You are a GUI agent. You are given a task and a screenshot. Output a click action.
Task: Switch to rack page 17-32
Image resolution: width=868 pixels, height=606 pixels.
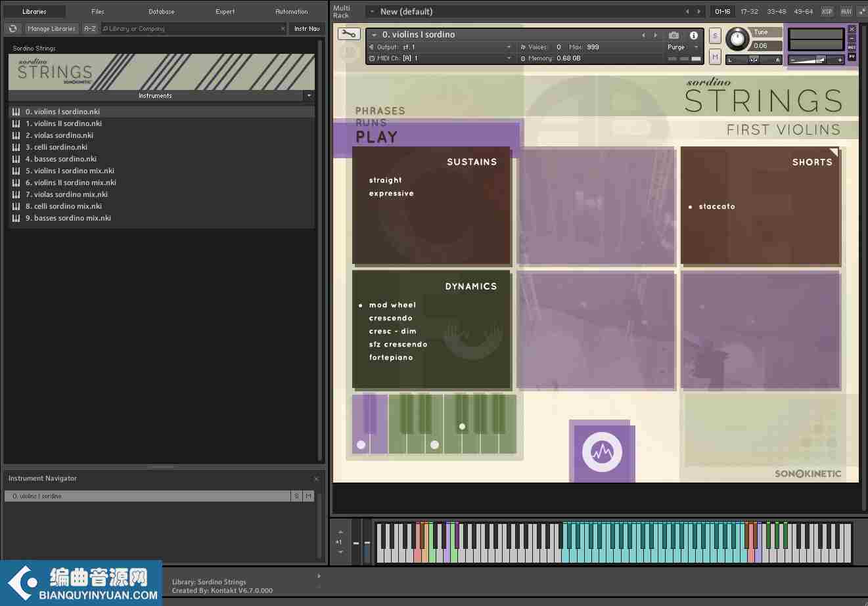(x=749, y=11)
